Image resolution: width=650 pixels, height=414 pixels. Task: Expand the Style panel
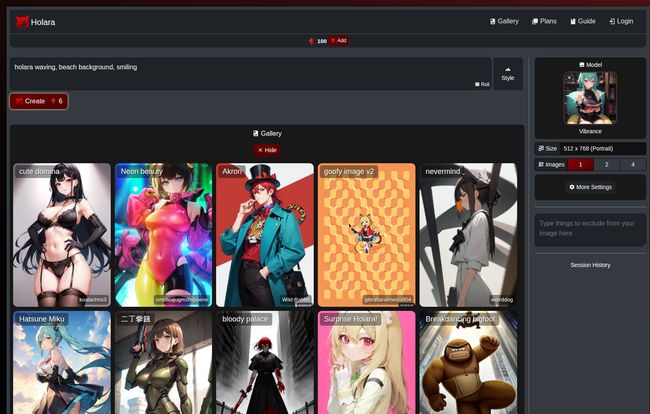click(508, 74)
